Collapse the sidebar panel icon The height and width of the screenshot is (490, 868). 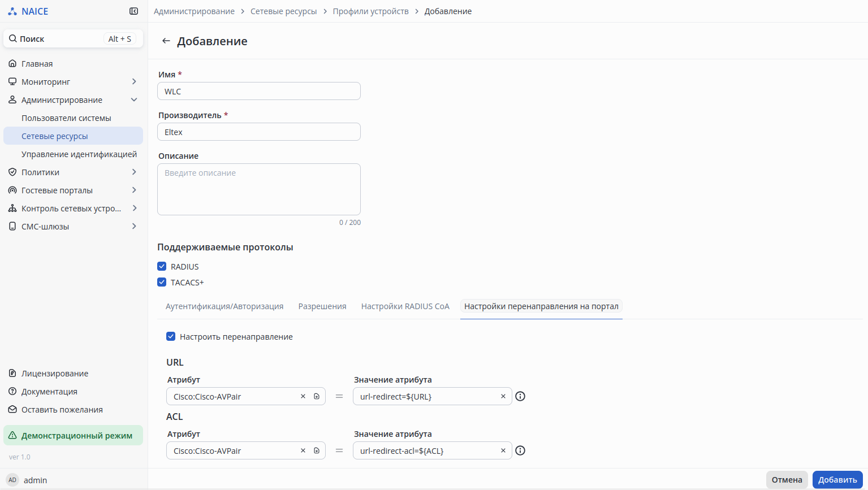(x=134, y=11)
